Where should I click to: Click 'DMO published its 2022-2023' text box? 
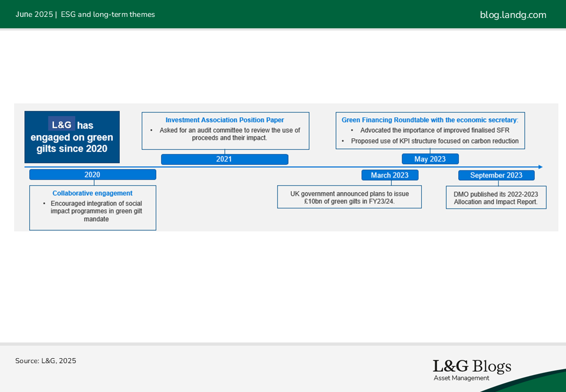[x=496, y=198]
